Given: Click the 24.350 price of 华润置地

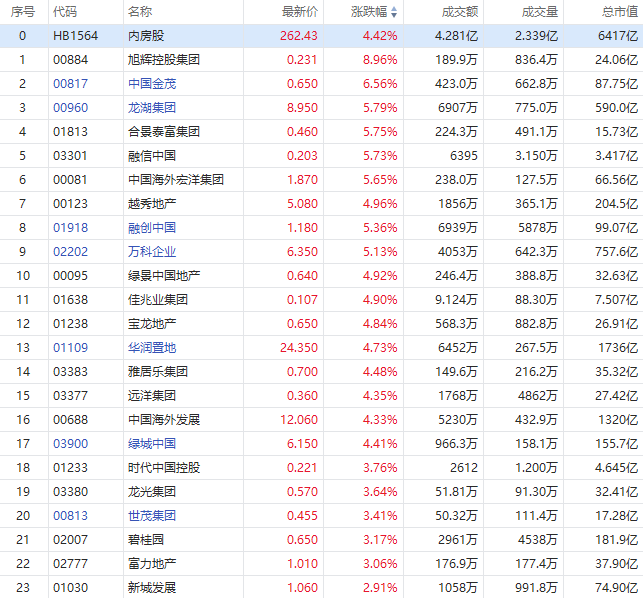Looking at the screenshot, I should [x=299, y=348].
